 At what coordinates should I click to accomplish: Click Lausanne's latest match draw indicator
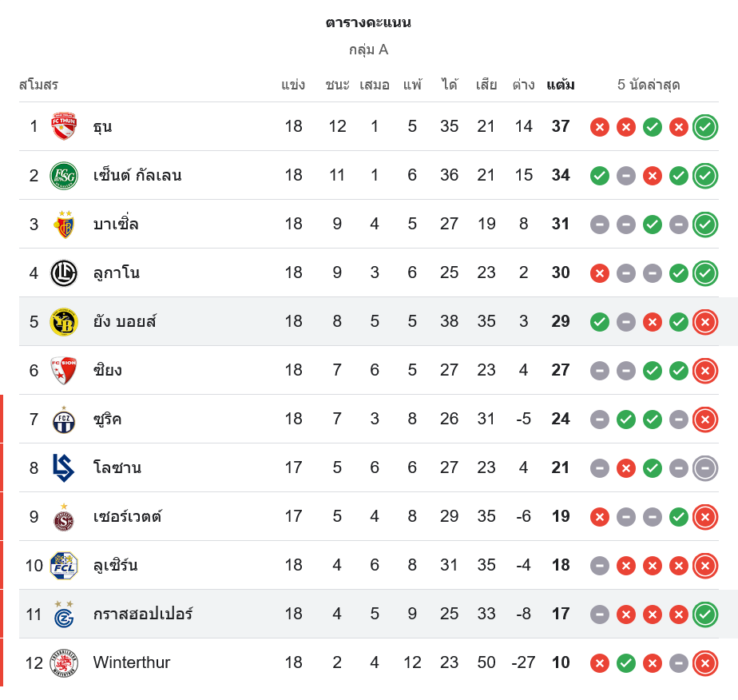click(705, 468)
